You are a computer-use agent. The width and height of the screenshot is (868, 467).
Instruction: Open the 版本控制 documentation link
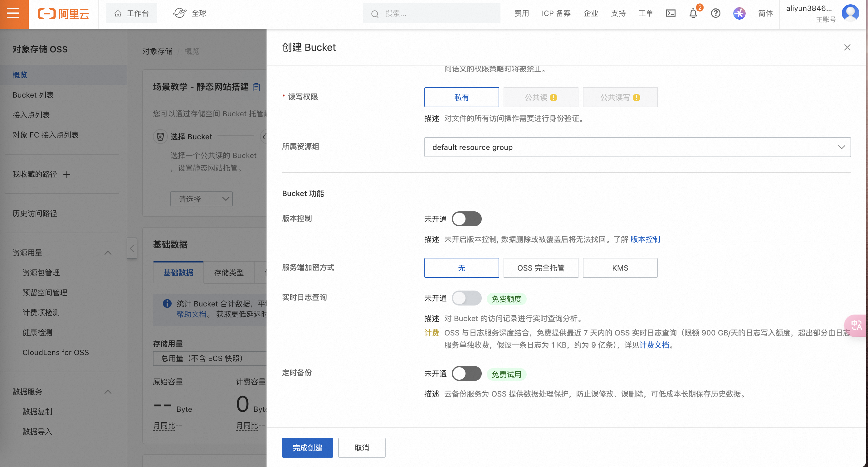point(645,239)
